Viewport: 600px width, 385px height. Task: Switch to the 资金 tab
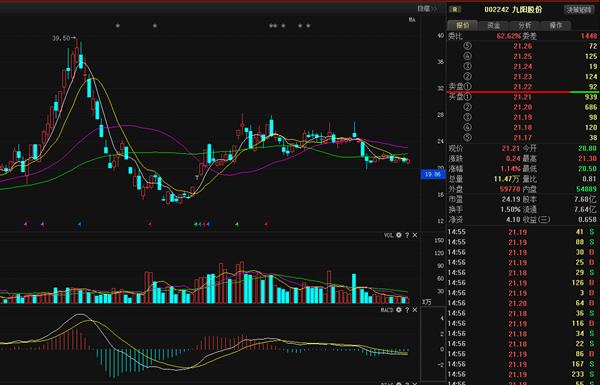click(x=494, y=25)
